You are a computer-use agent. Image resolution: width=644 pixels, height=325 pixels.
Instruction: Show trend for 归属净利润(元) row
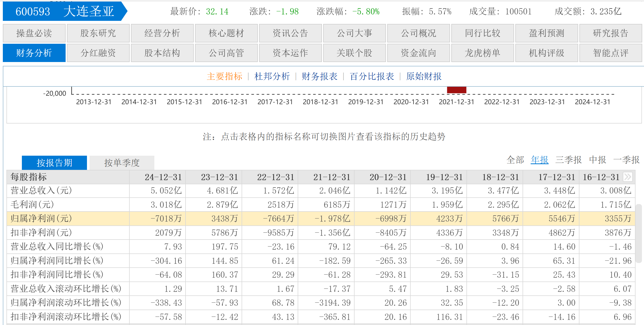41,218
